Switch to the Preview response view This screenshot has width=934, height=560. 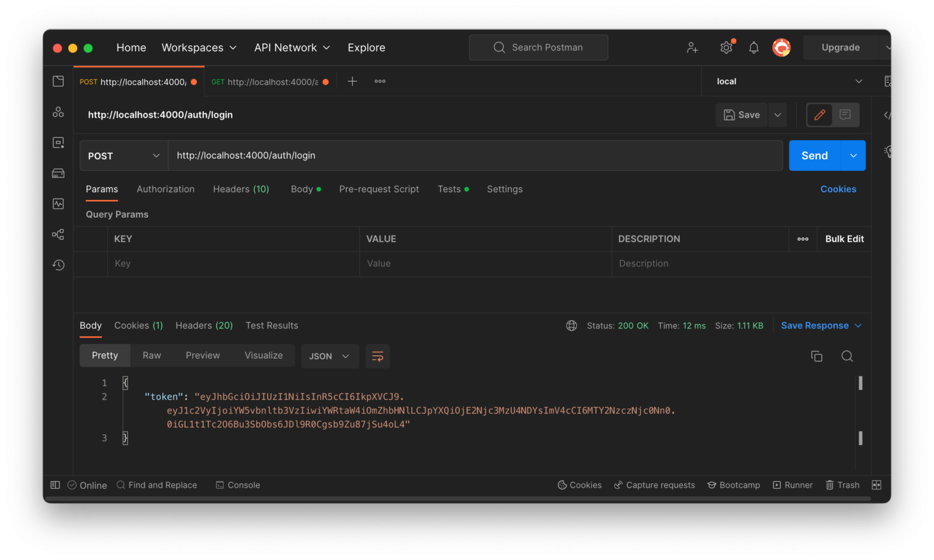pyautogui.click(x=202, y=355)
